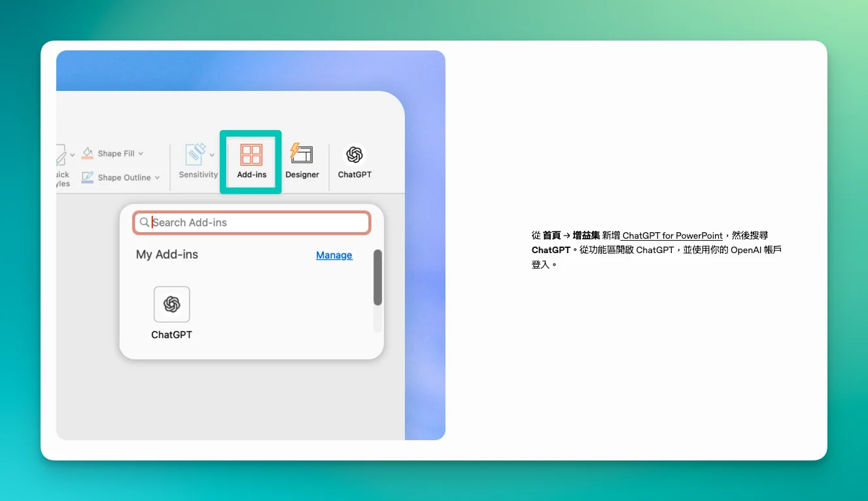Open the Quick Styles dropdown chevron
868x501 pixels.
point(72,155)
